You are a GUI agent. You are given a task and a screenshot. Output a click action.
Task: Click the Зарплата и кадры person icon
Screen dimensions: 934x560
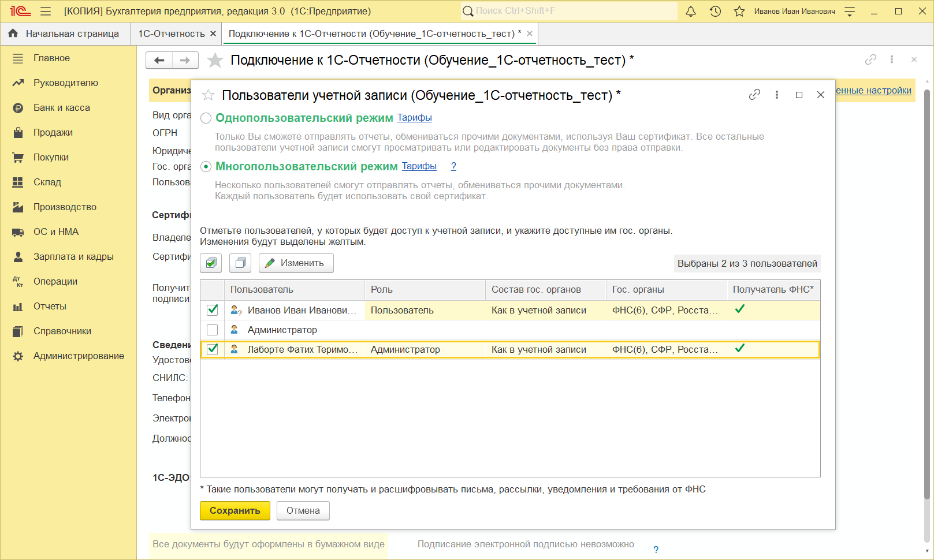pyautogui.click(x=18, y=257)
